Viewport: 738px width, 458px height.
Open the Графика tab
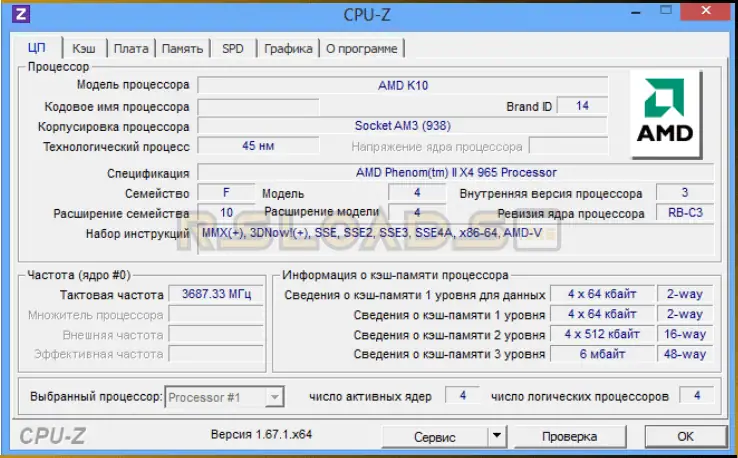pos(288,48)
